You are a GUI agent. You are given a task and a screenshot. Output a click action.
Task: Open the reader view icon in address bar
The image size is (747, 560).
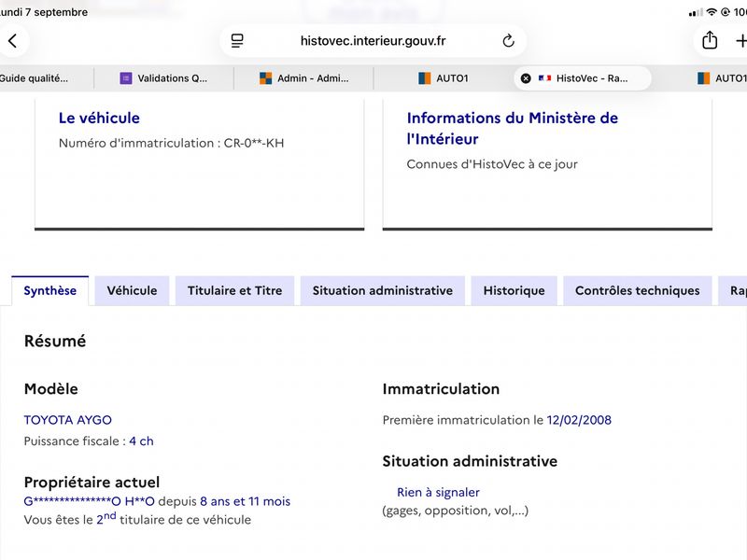coord(237,41)
